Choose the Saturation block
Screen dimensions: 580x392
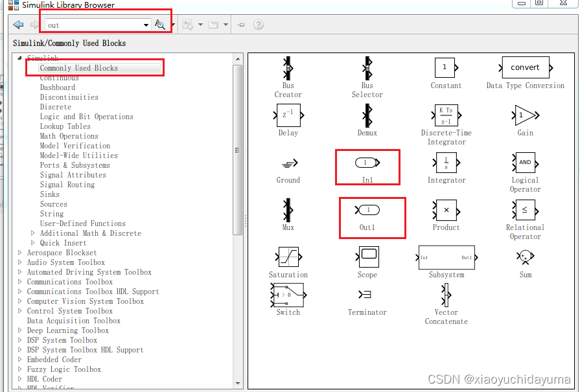click(288, 257)
